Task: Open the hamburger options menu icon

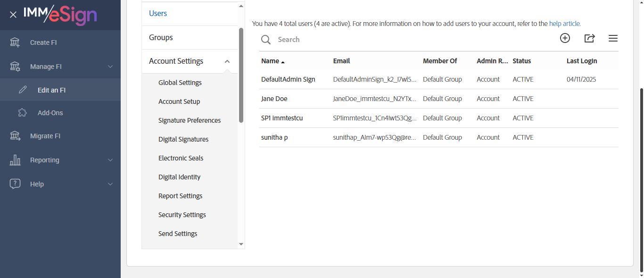Action: [x=613, y=39]
